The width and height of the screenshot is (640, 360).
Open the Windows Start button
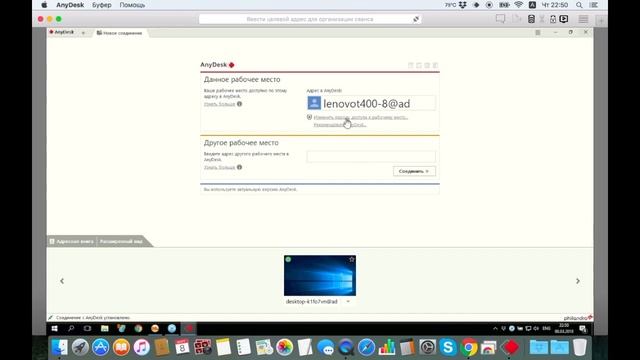54,328
